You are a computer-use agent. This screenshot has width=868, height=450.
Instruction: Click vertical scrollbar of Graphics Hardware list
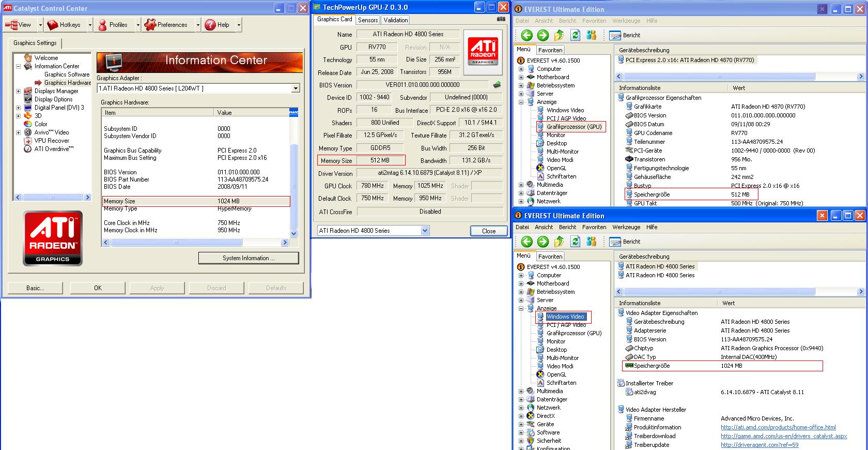[x=294, y=177]
